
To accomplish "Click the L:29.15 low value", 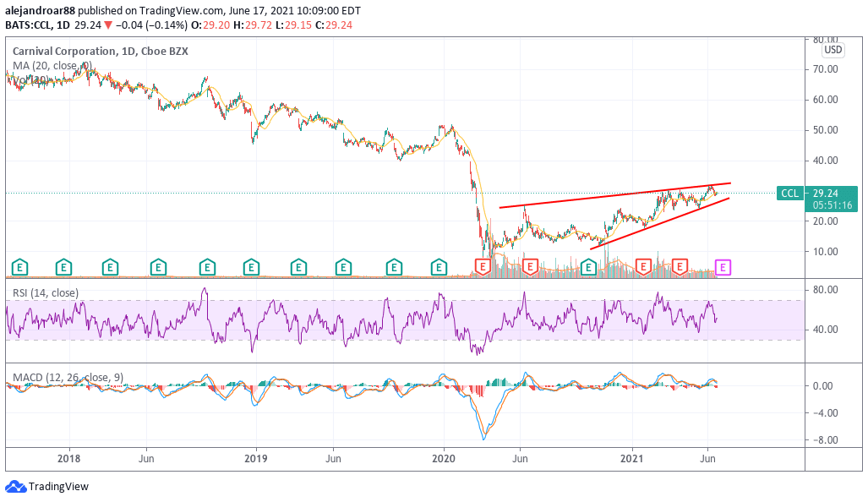I will (x=294, y=25).
